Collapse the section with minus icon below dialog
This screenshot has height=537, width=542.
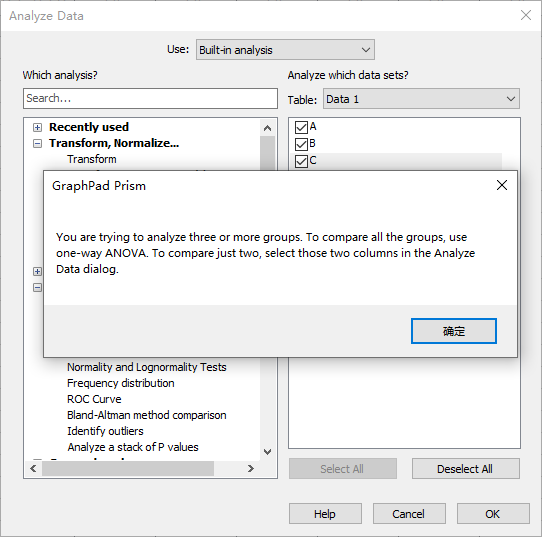(x=37, y=287)
